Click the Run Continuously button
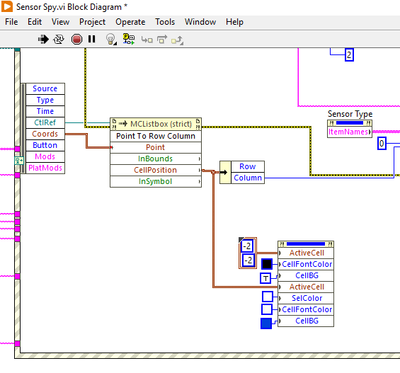Viewport: 400px width, 373px height. click(x=59, y=39)
